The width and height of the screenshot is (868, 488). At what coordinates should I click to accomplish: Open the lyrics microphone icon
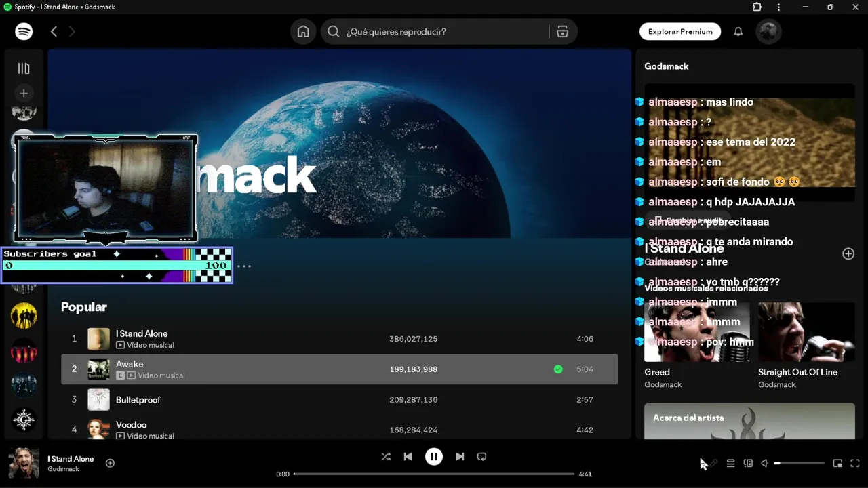point(713,464)
